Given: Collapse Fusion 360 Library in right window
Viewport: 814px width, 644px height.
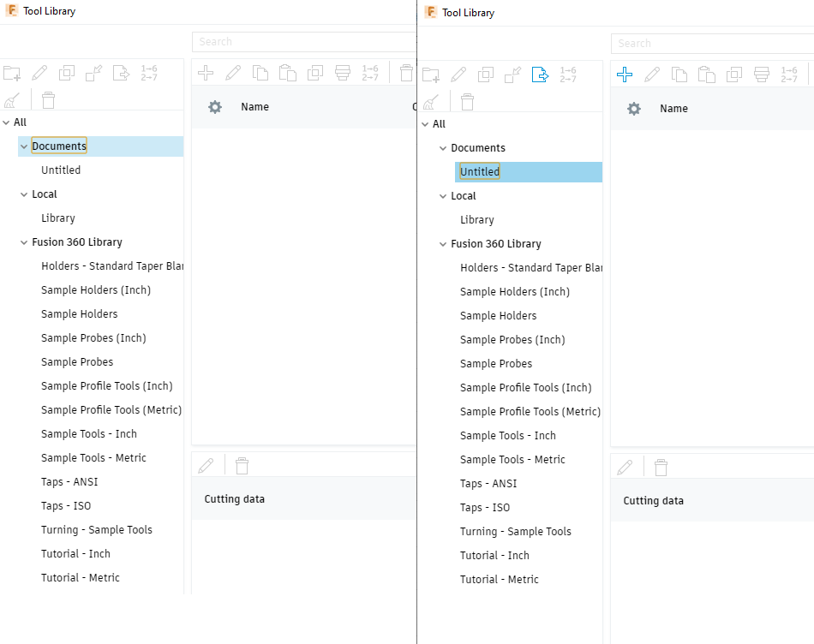Looking at the screenshot, I should (443, 244).
